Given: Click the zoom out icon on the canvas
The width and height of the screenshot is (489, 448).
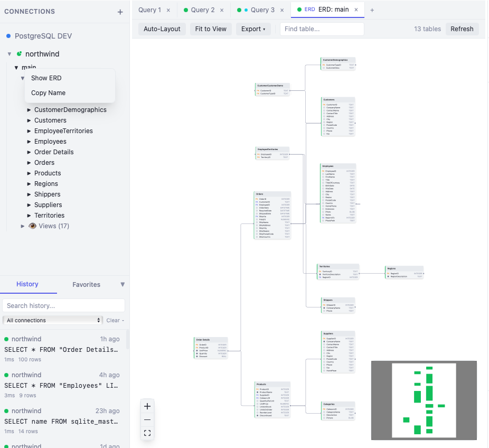Looking at the screenshot, I should pyautogui.click(x=147, y=419).
